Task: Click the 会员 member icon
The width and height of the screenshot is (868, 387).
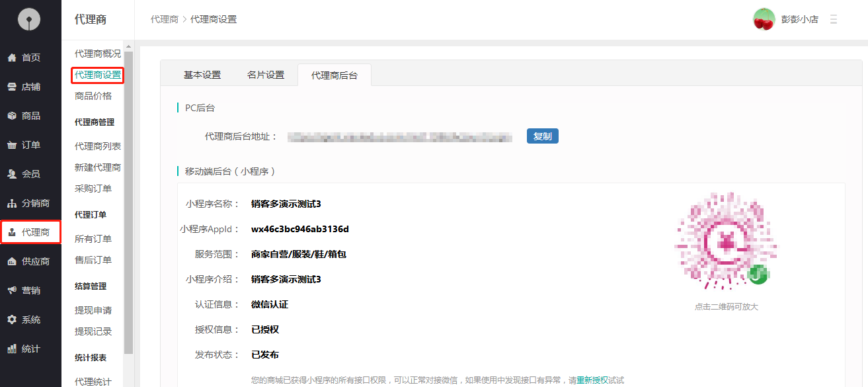Action: point(12,174)
